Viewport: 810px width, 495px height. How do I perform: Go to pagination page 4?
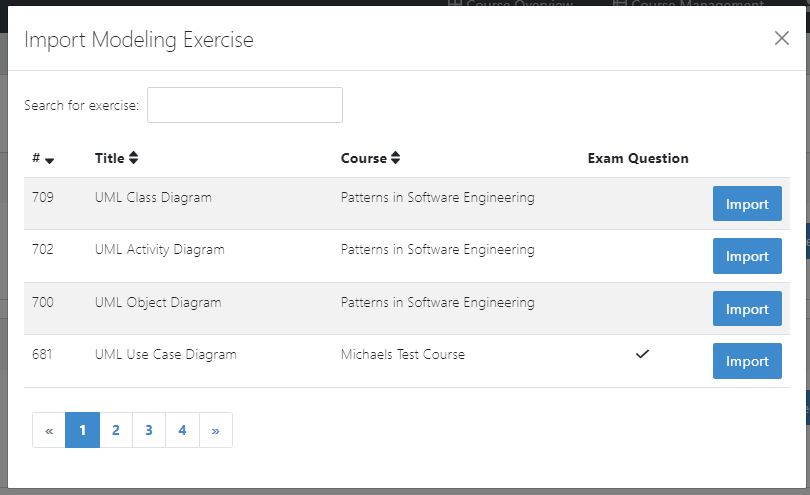[182, 430]
